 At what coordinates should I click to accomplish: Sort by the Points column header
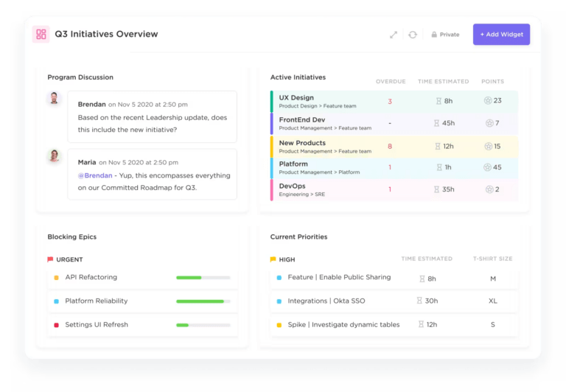492,81
